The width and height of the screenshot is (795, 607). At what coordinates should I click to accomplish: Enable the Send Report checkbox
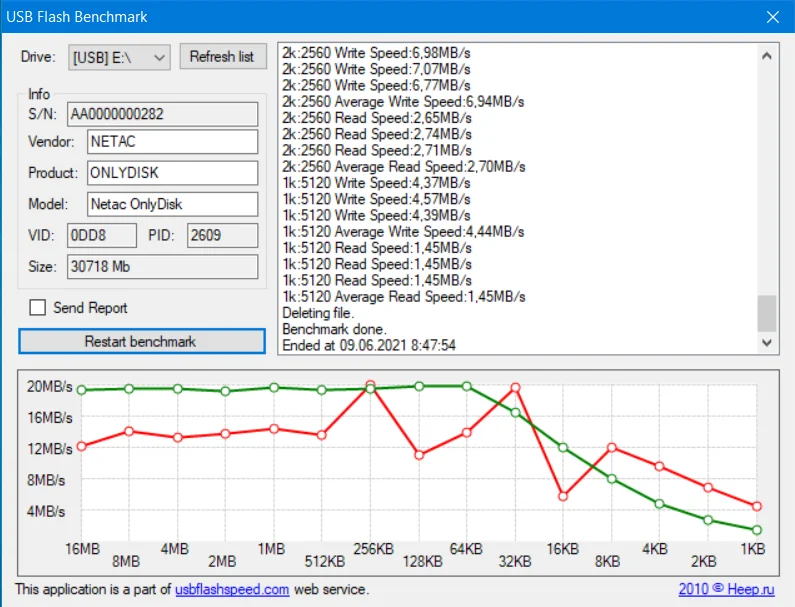[x=38, y=307]
